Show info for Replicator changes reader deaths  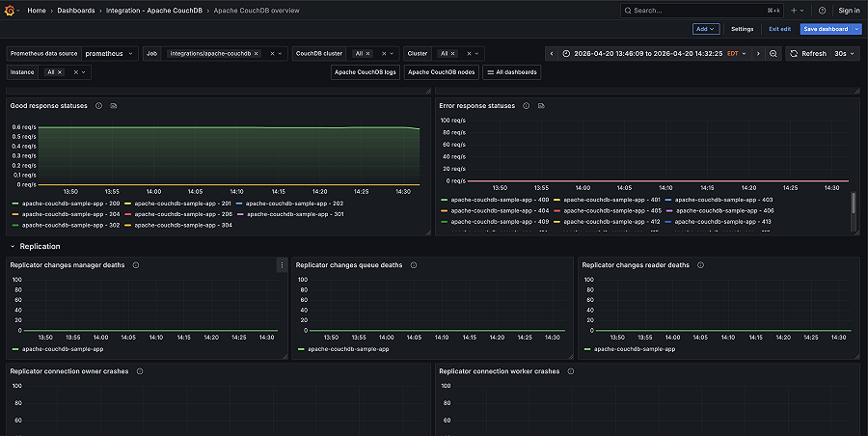pyautogui.click(x=701, y=265)
